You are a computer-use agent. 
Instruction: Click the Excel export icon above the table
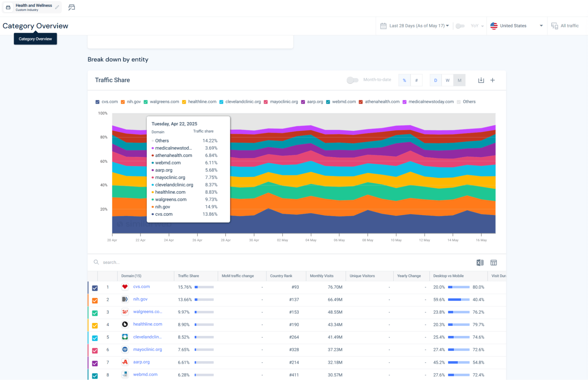[480, 262]
